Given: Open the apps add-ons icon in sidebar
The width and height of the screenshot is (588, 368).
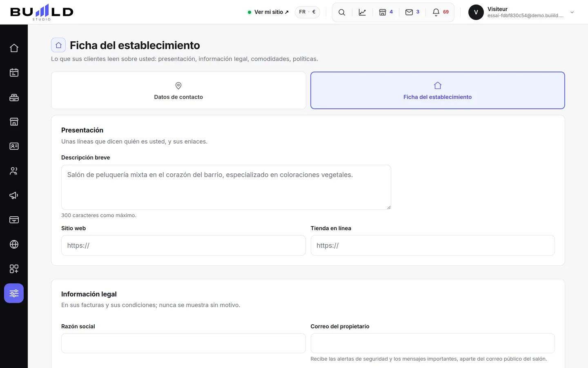Looking at the screenshot, I should 14,269.
